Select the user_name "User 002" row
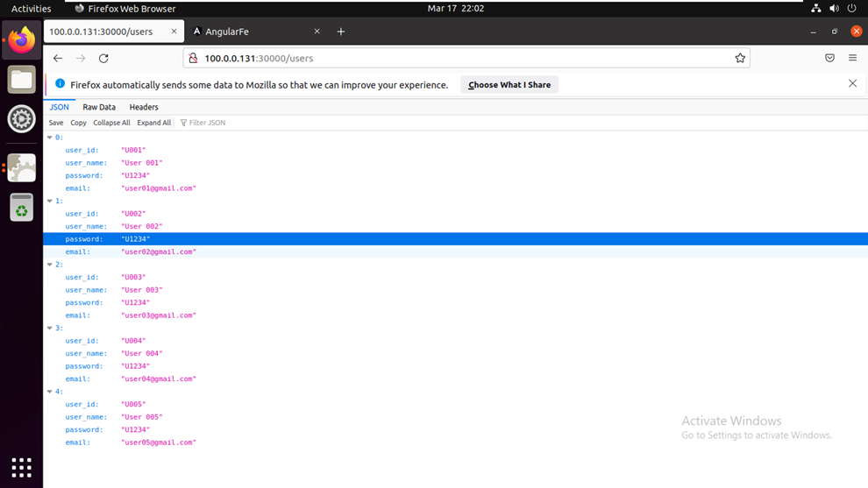Screen dimensions: 868x488 [x=455, y=226]
